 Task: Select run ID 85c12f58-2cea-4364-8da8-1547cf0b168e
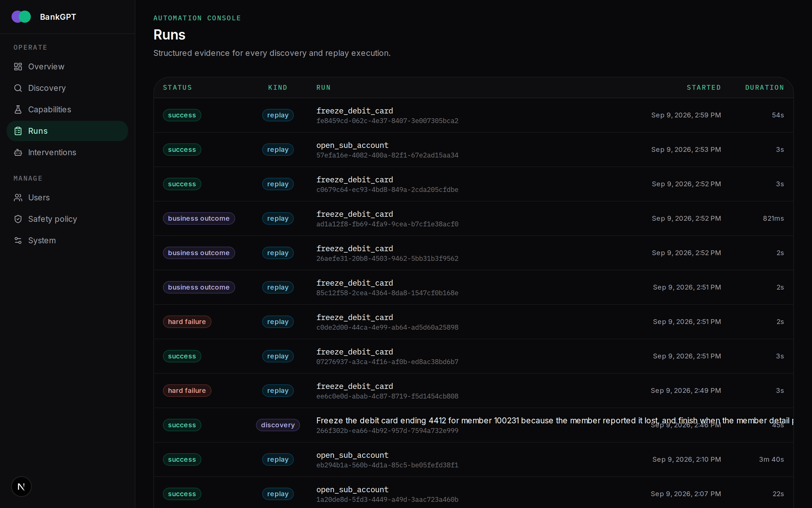coord(387,293)
